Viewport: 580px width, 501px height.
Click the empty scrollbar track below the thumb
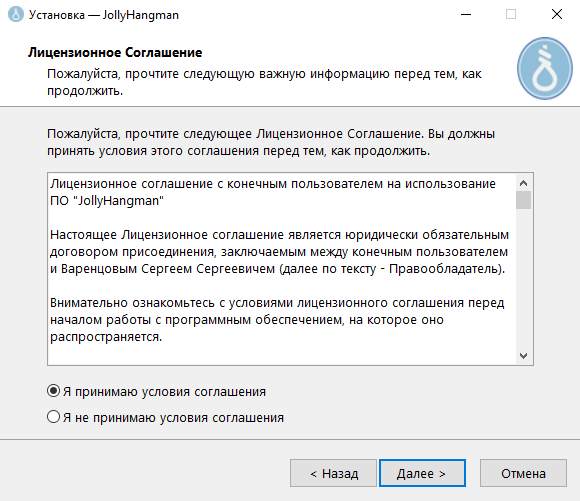pyautogui.click(x=523, y=278)
